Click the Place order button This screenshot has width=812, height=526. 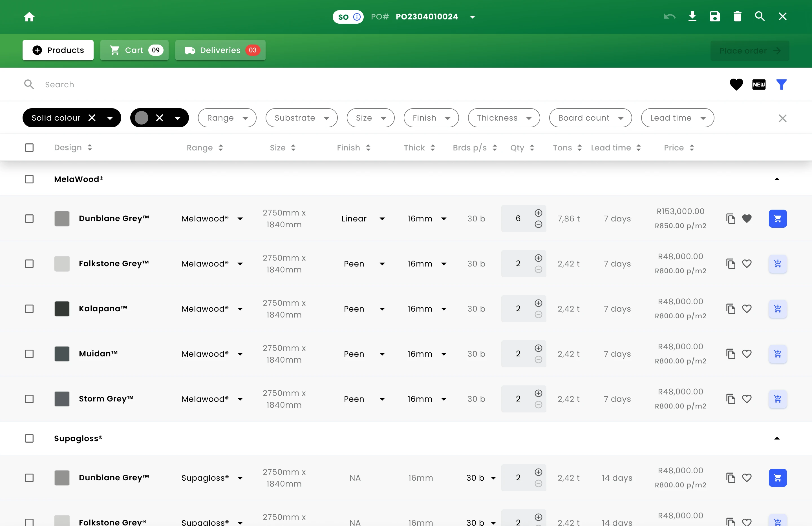(x=750, y=51)
